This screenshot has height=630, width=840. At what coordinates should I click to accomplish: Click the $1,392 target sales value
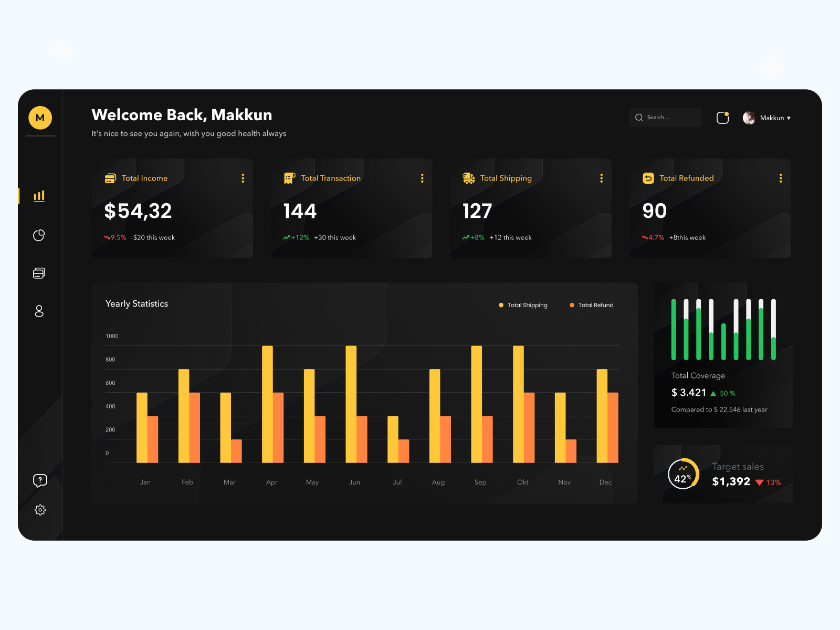coord(731,482)
